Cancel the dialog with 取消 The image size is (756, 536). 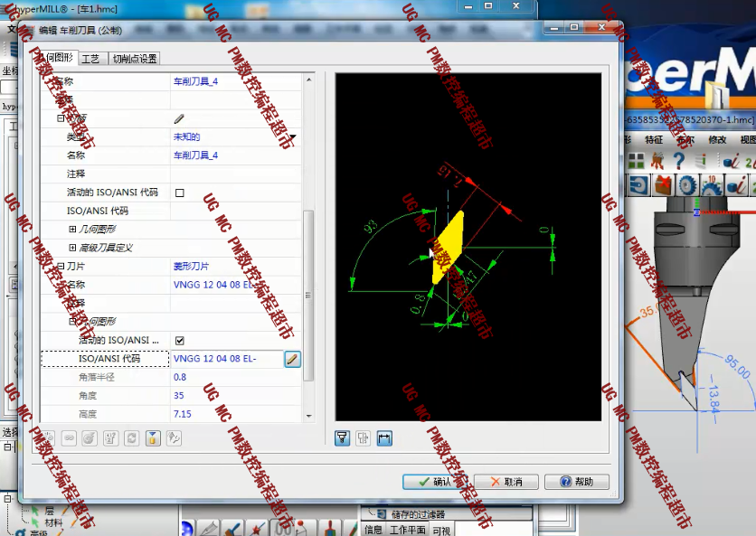(x=506, y=482)
